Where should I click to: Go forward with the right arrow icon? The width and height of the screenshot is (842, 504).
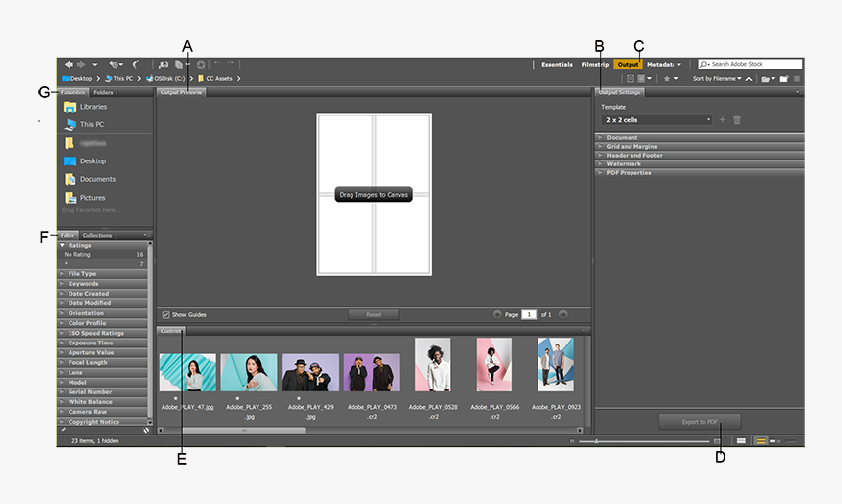tap(81, 64)
